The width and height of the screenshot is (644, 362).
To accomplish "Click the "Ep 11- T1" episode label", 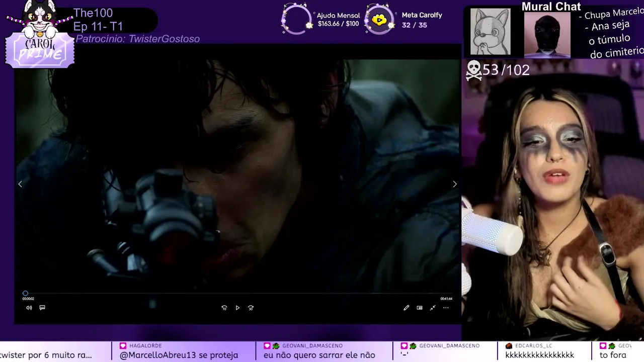I will [98, 26].
